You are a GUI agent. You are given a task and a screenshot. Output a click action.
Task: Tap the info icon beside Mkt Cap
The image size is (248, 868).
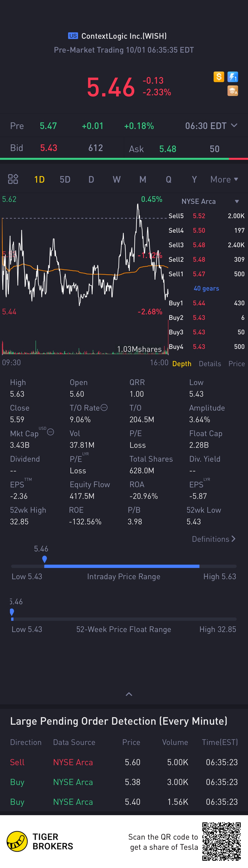click(51, 432)
